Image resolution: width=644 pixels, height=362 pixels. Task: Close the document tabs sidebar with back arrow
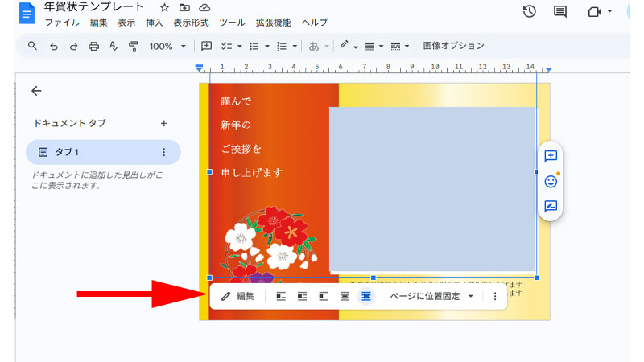pyautogui.click(x=36, y=91)
